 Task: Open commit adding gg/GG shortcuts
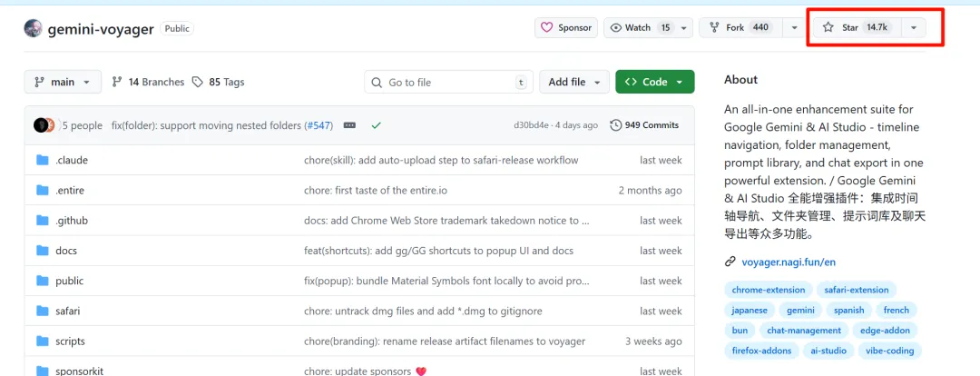pos(439,251)
